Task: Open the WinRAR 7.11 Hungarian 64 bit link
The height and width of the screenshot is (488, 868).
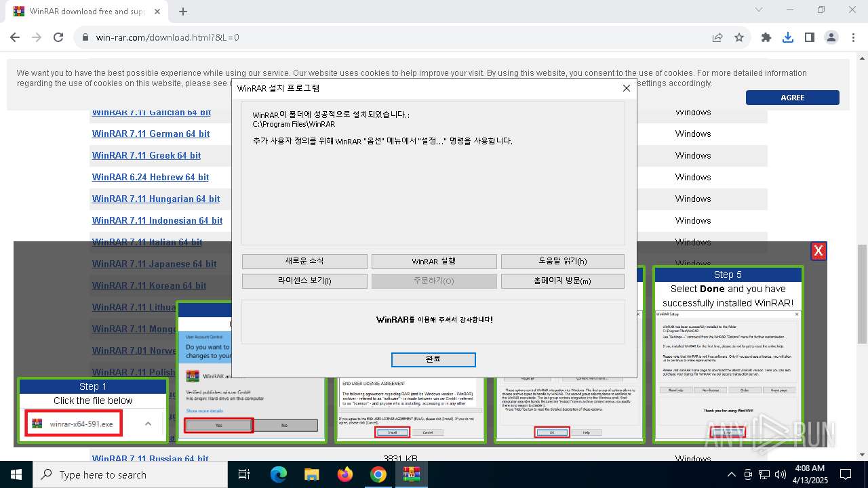Action: click(x=156, y=199)
